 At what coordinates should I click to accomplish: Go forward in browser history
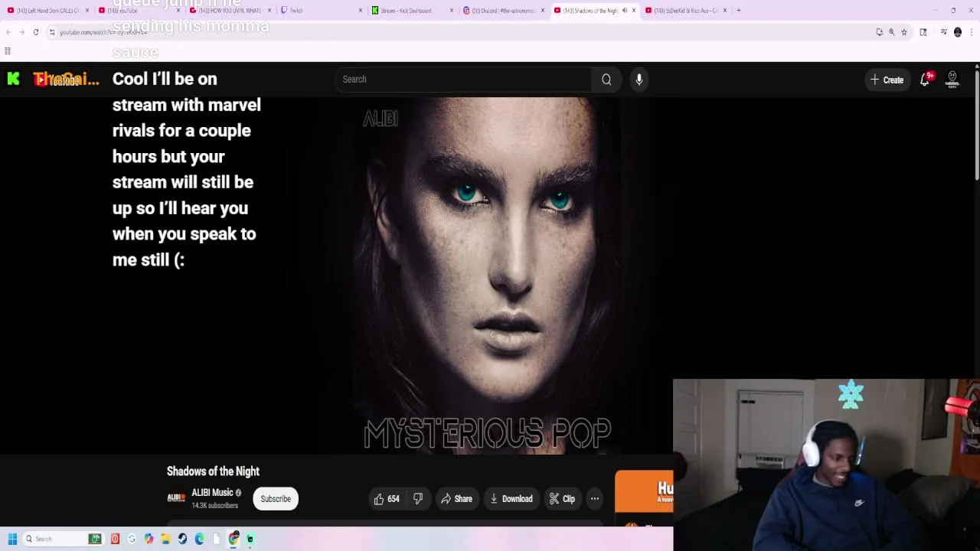click(x=21, y=32)
